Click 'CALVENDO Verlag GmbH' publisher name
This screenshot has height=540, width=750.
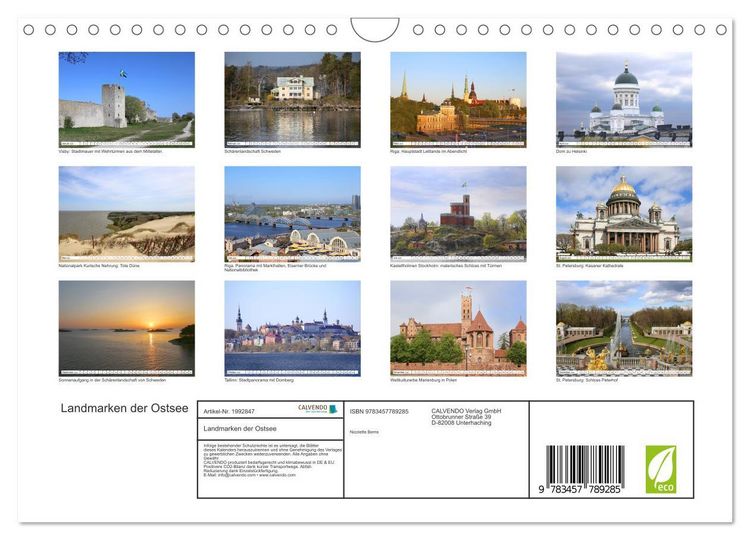[466, 411]
